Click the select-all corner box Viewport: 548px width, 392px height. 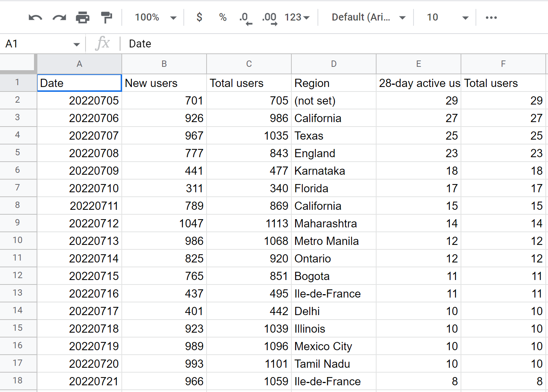[18, 63]
